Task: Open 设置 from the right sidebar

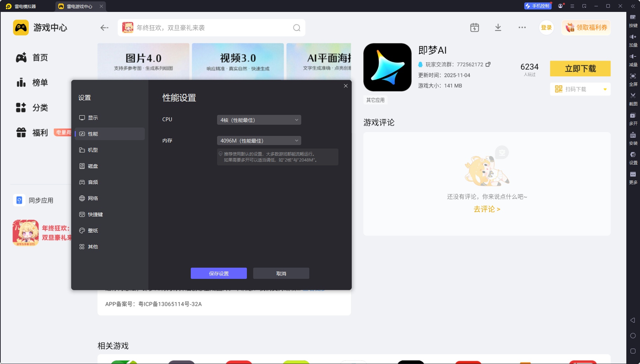Action: coord(633,158)
